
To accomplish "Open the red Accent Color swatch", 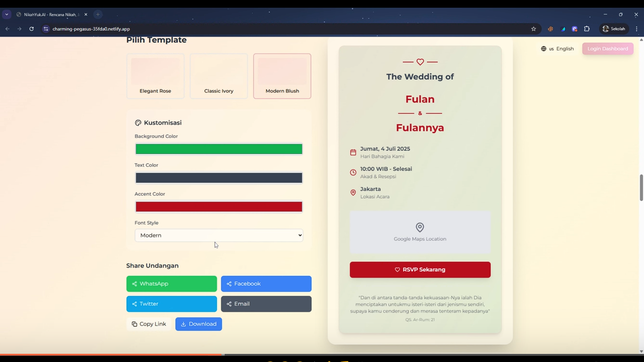I will coord(219,207).
